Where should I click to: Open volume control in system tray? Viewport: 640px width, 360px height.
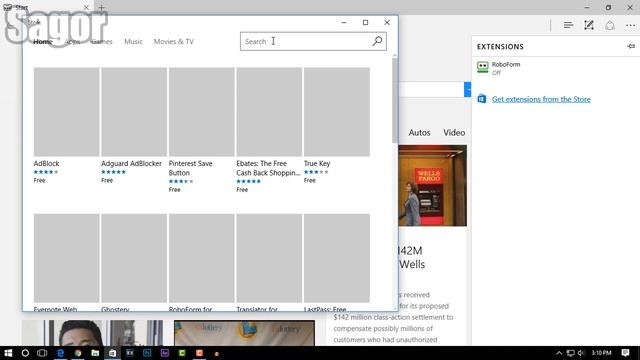(x=581, y=353)
